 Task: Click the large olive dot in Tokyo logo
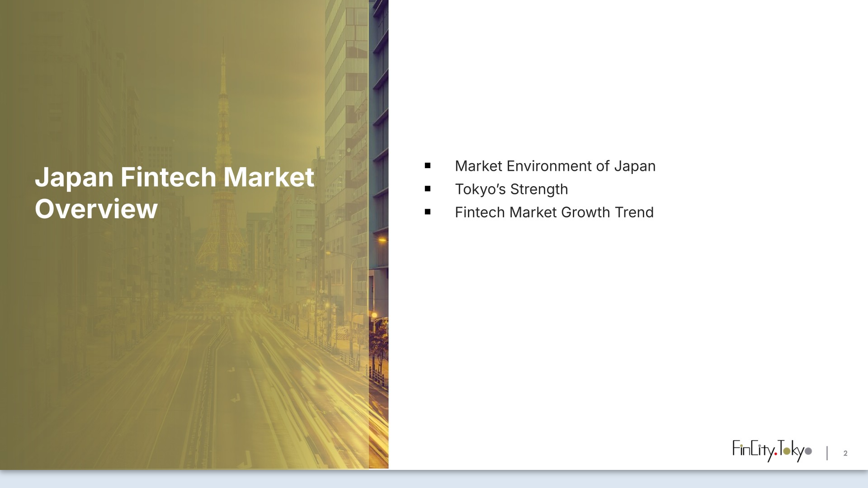tap(787, 451)
